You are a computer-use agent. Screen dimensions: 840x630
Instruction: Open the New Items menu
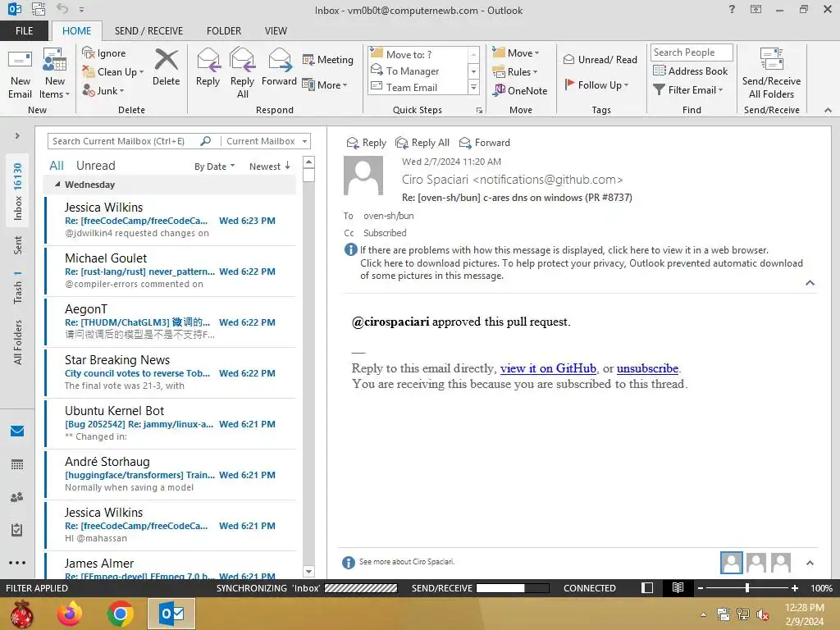[x=55, y=74]
